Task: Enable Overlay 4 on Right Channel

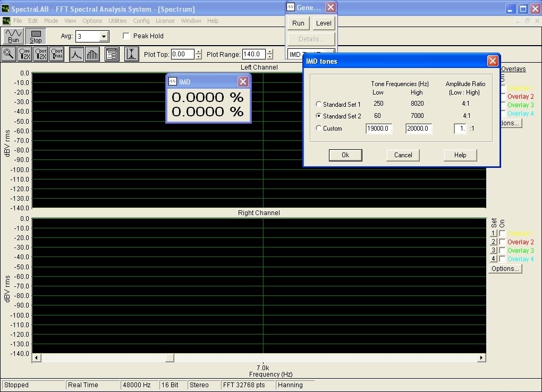Action: pos(502,259)
